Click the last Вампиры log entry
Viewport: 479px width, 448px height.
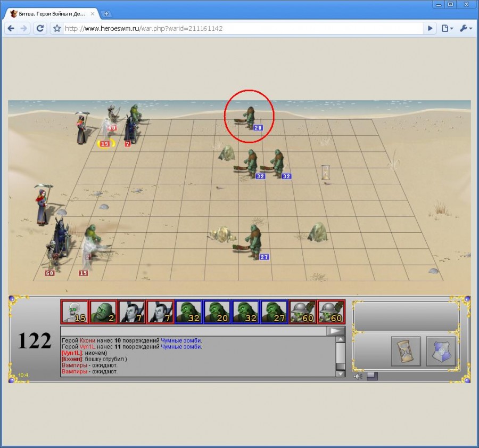[x=74, y=371]
